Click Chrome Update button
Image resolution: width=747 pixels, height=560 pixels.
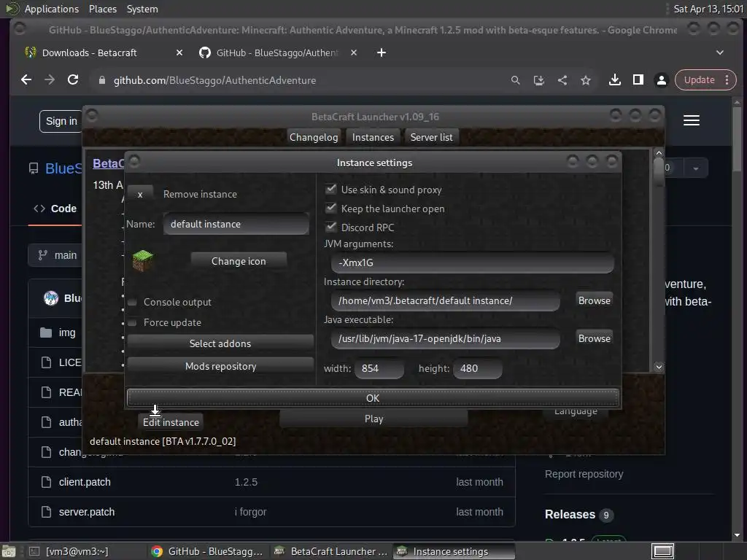[x=699, y=80]
